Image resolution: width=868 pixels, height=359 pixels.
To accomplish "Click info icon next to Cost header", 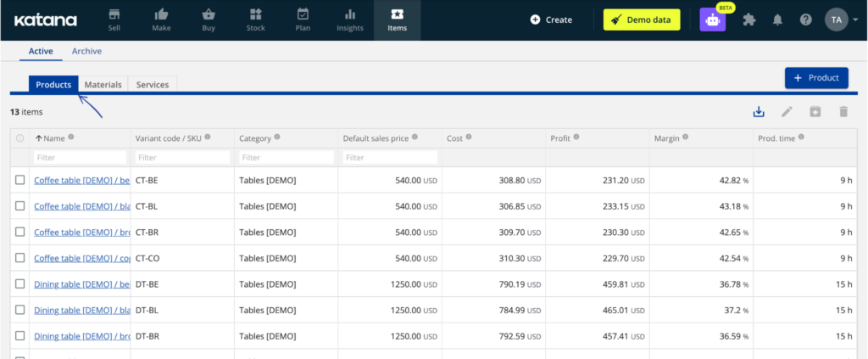I will coord(468,137).
